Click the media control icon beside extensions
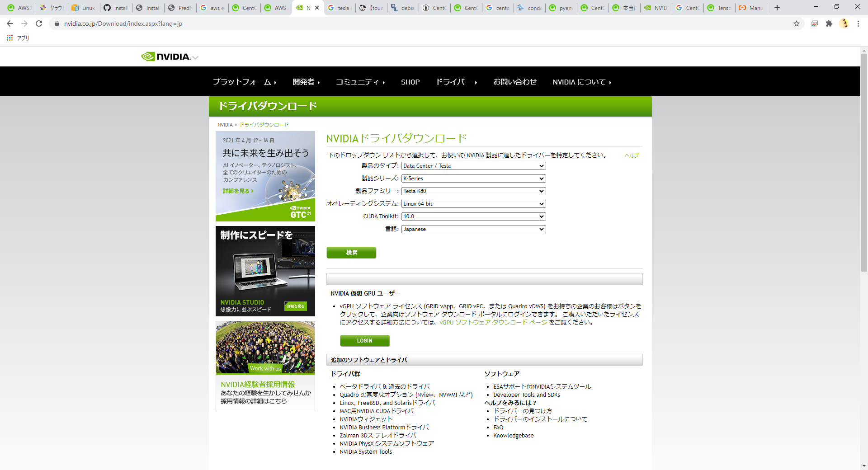Image resolution: width=868 pixels, height=470 pixels. click(815, 23)
